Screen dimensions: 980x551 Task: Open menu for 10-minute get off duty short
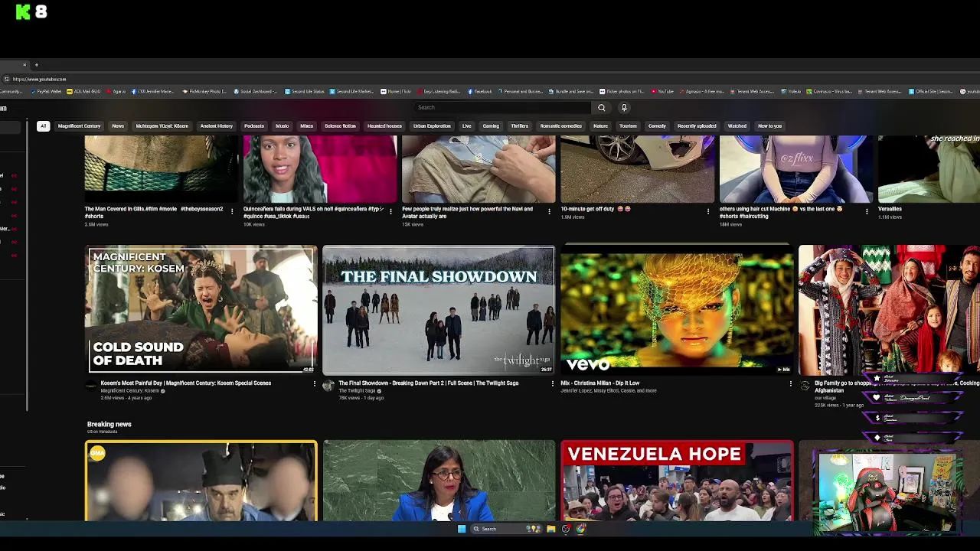707,210
